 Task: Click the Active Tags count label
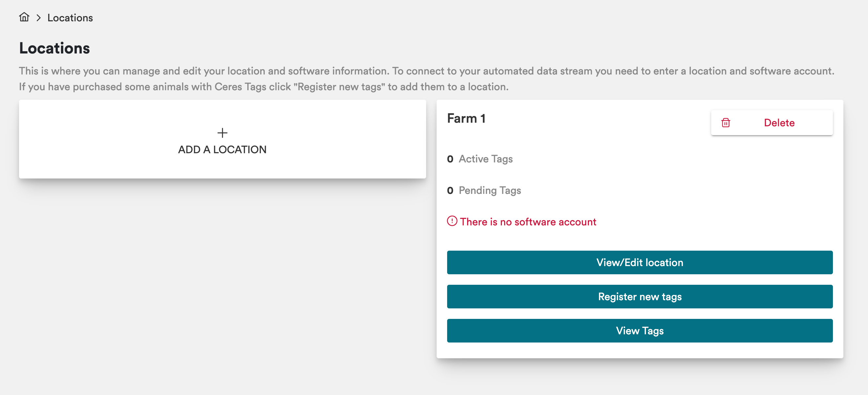pos(485,159)
